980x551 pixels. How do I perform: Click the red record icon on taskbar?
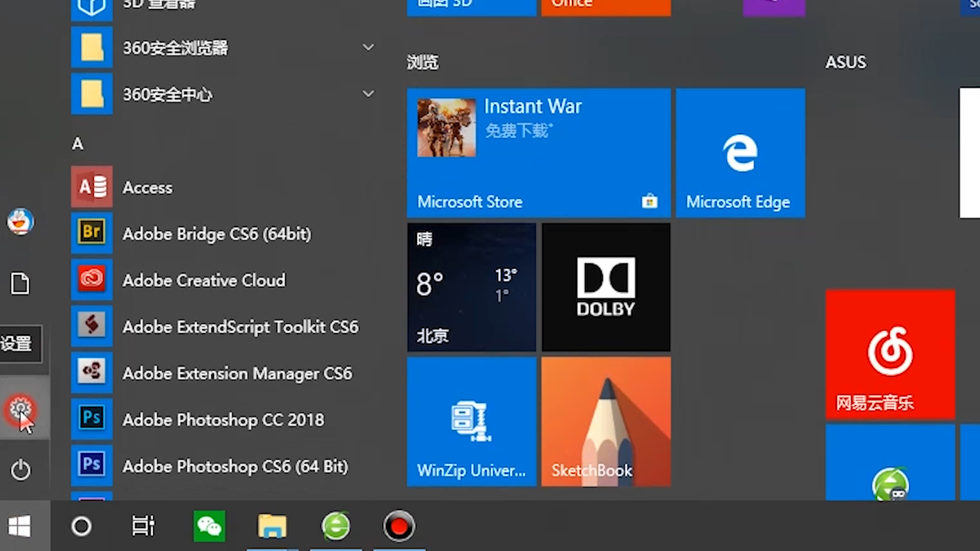tap(399, 526)
